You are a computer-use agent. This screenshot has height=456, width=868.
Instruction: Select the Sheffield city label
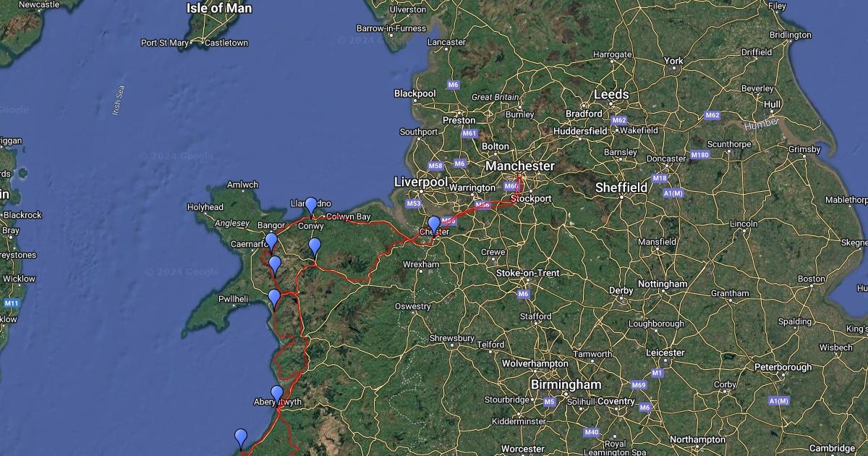(x=621, y=187)
